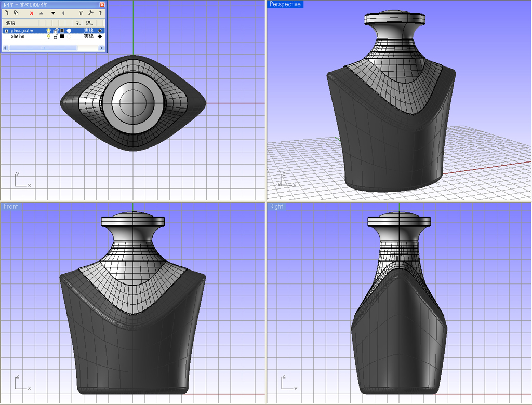Toggle the lock on glass_outer layer
Viewport: 532px width, 405px height.
[56, 31]
